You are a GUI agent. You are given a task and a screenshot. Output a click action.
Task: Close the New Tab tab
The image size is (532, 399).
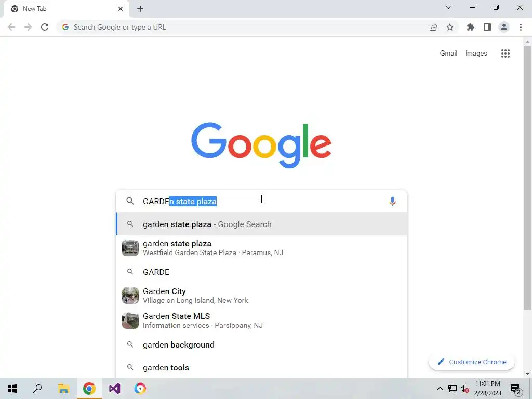121,9
